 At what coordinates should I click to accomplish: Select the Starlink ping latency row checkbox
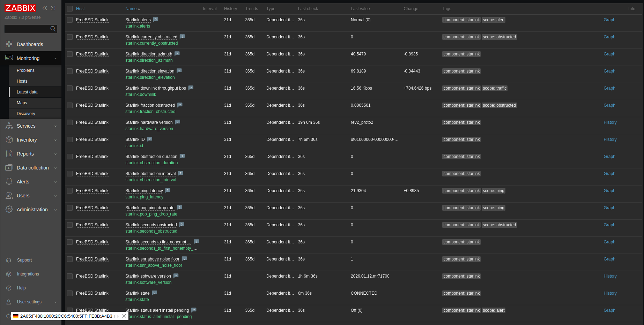click(70, 191)
